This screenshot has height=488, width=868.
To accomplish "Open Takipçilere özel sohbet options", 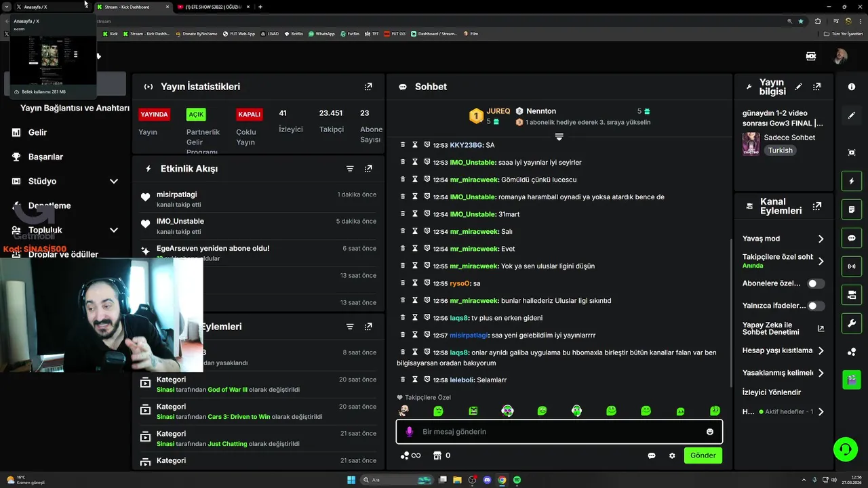I will tap(783, 261).
